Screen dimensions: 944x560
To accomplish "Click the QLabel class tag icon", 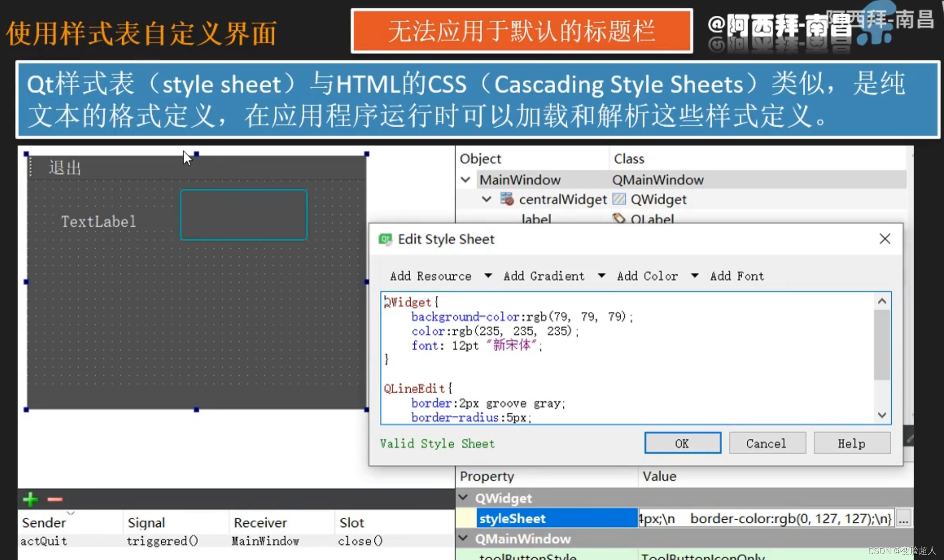I will [619, 218].
